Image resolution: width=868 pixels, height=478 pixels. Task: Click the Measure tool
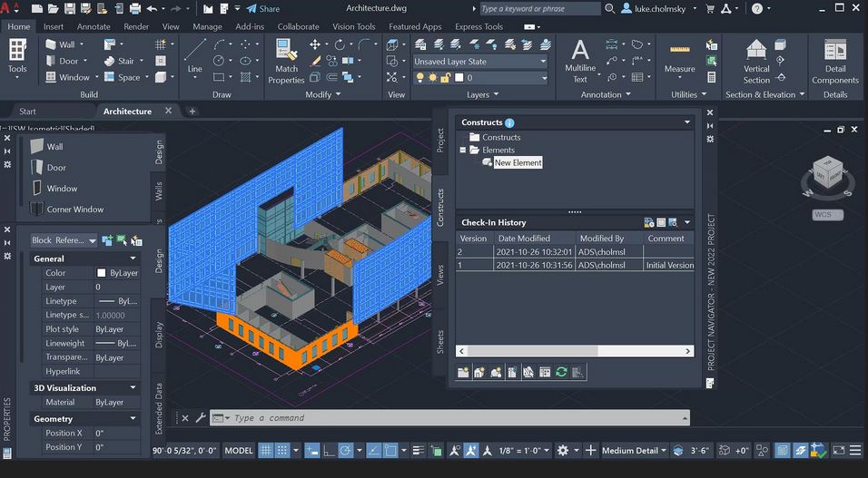680,58
